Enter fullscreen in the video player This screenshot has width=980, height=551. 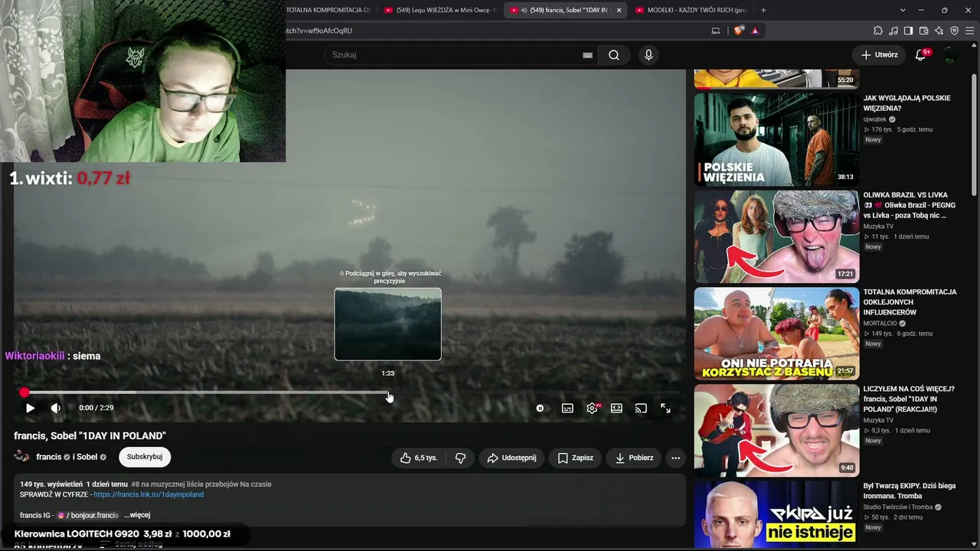tap(665, 409)
